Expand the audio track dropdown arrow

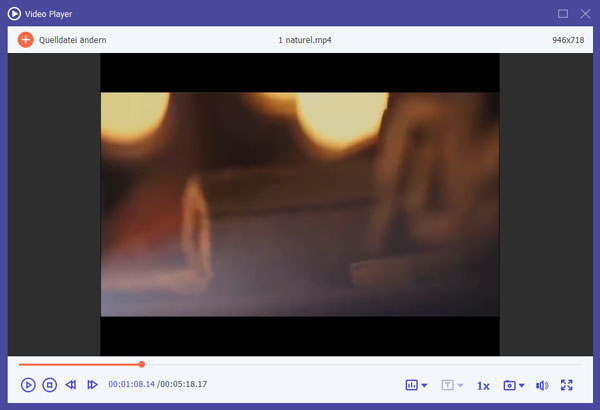pyautogui.click(x=424, y=385)
